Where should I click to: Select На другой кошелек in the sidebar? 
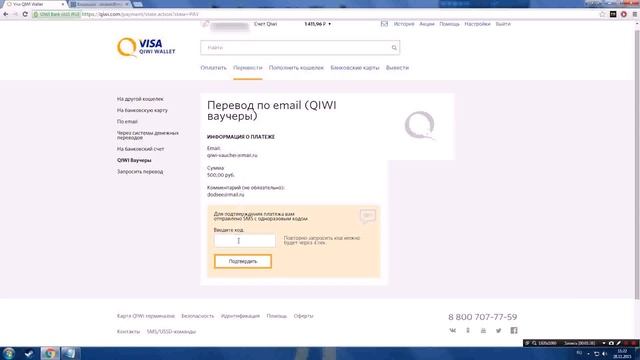140,99
